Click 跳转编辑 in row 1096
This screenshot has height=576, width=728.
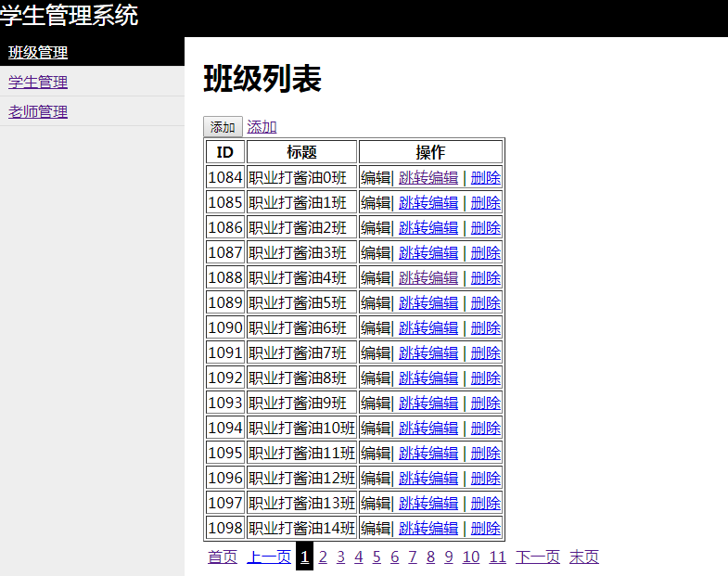coord(428,478)
